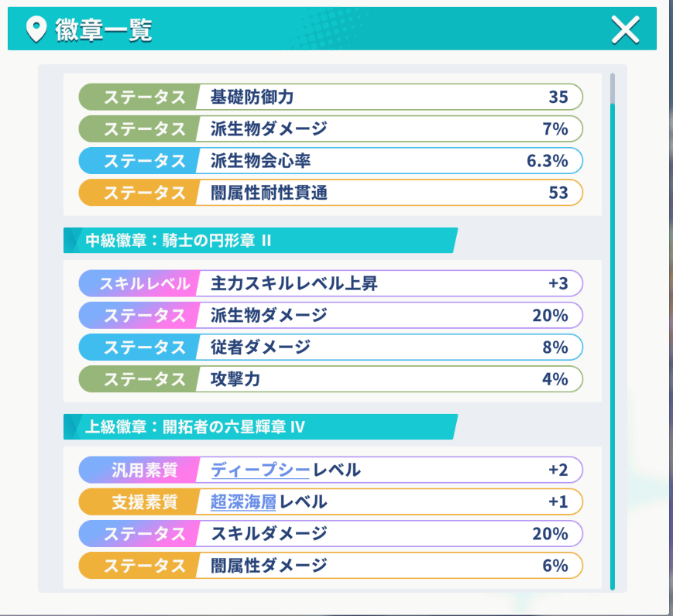The width and height of the screenshot is (673, 616).
Task: Select the 主力スキルレベル上昇 +3 row
Action: point(331,283)
